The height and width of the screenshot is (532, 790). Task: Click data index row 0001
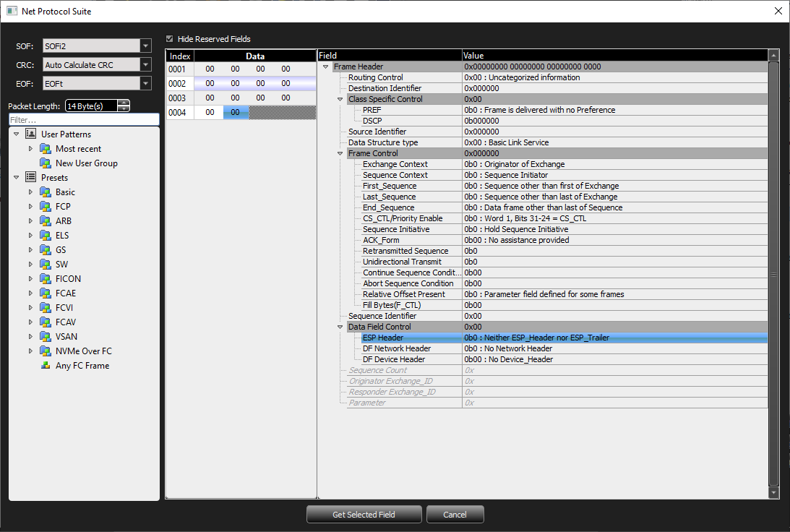[241, 69]
